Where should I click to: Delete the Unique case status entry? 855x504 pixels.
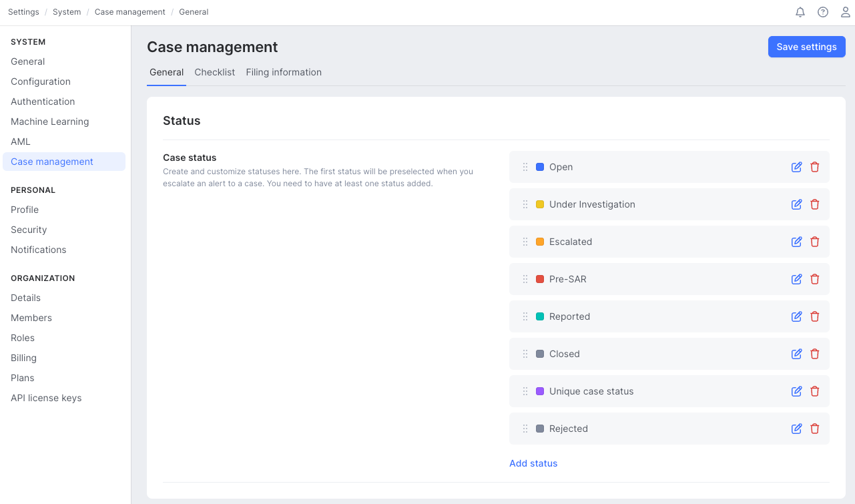coord(814,391)
